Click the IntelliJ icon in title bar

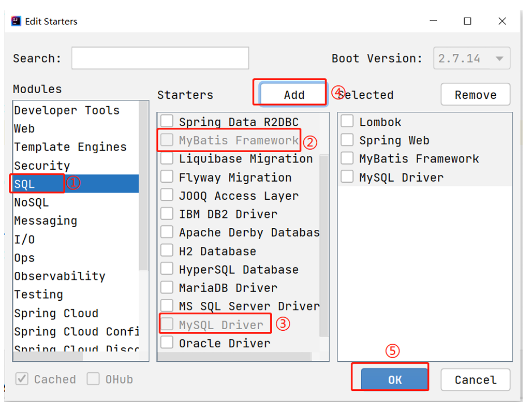[x=16, y=21]
